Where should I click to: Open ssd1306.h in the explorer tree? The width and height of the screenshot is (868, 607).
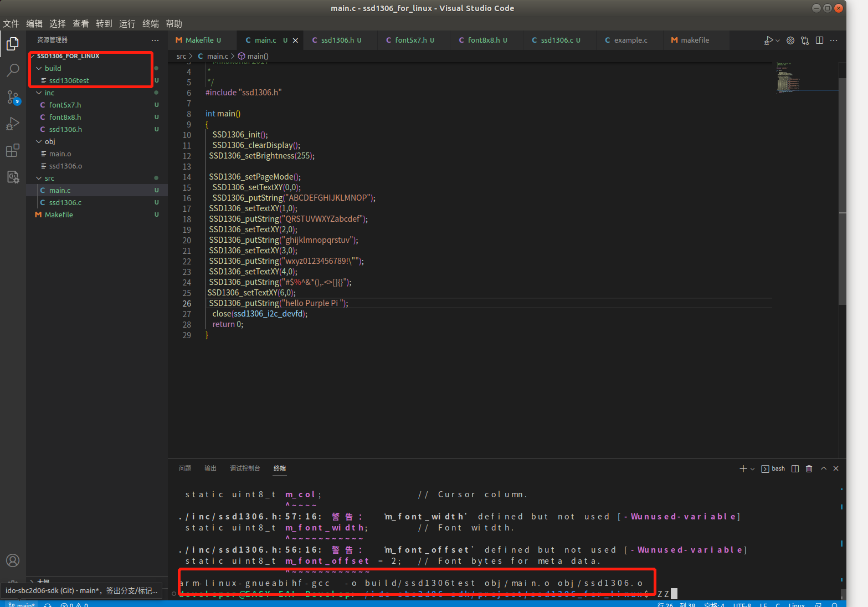coord(97,129)
